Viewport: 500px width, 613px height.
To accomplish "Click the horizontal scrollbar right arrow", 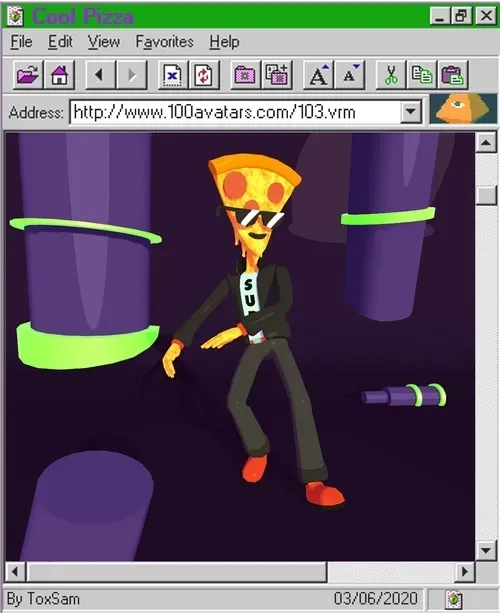I will pyautogui.click(x=465, y=572).
